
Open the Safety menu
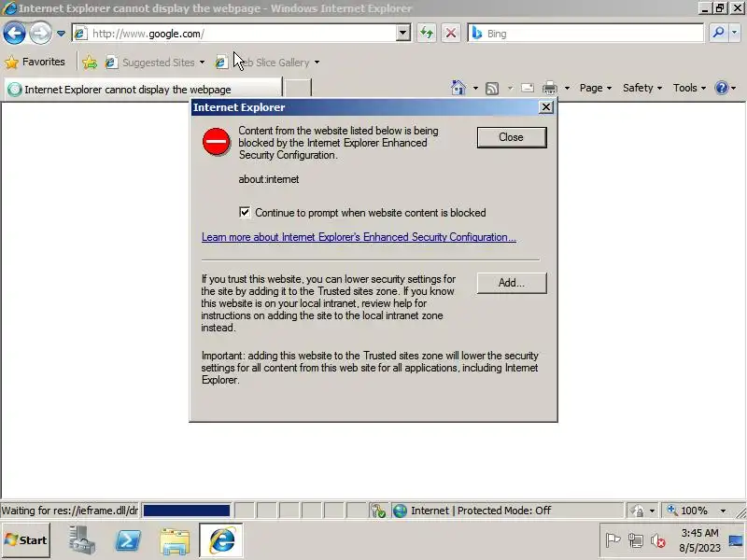tap(642, 88)
